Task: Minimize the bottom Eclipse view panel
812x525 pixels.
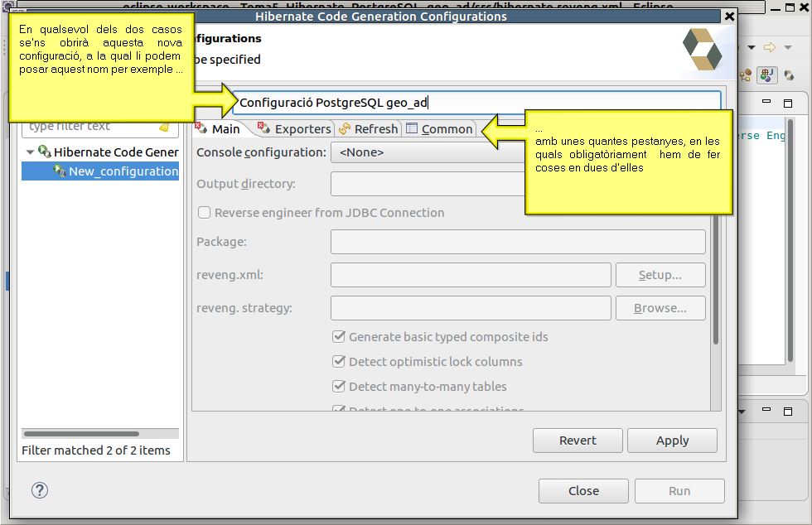Action: pyautogui.click(x=766, y=410)
